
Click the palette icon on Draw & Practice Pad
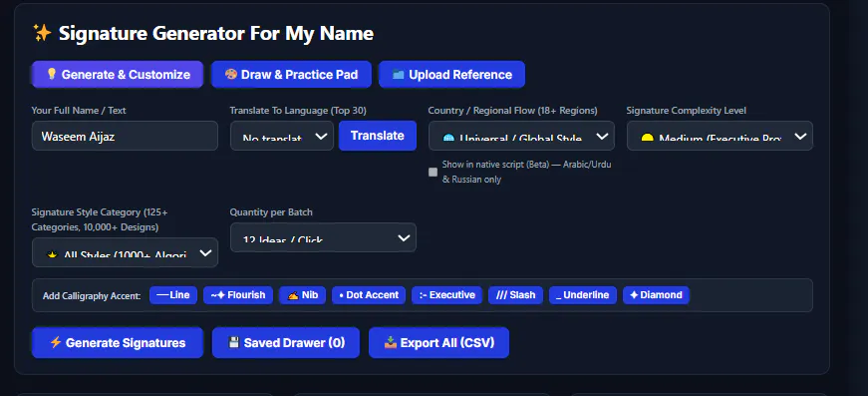(231, 74)
